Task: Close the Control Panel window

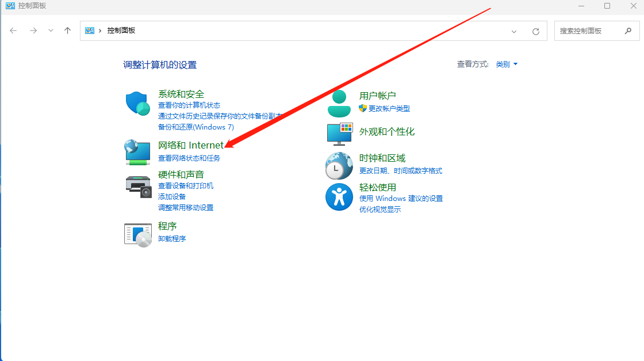Action: [x=633, y=6]
